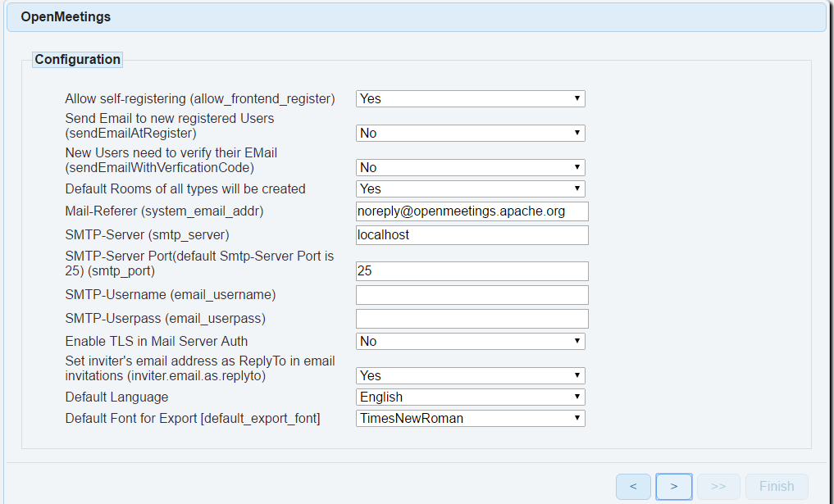This screenshot has width=834, height=504.
Task: Click the 'Enable TLS in Mail Server Auth' label
Action: click(157, 341)
